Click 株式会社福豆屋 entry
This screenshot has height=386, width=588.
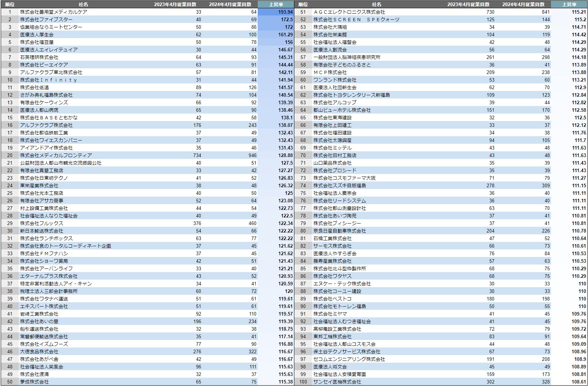(x=37, y=42)
